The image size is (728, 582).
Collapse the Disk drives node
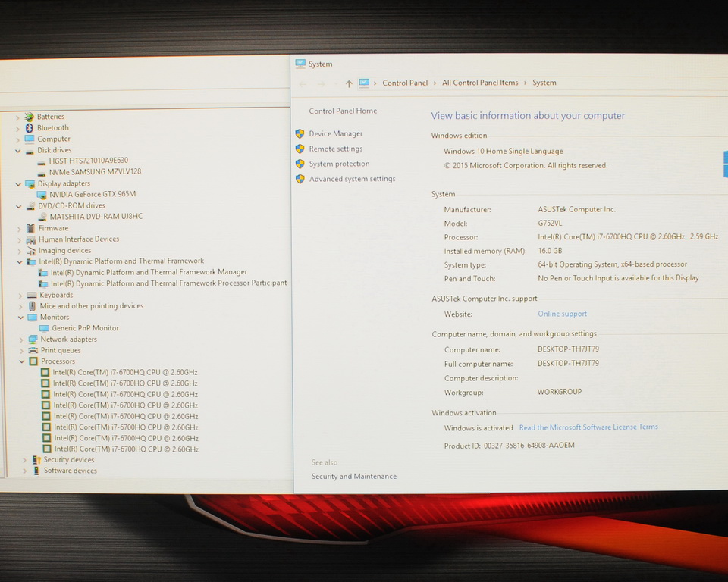[x=17, y=151]
